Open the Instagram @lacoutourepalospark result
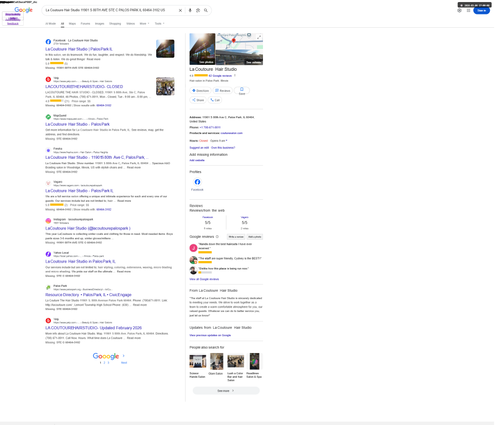Screen dimensions: 500x425 pyautogui.click(x=88, y=228)
